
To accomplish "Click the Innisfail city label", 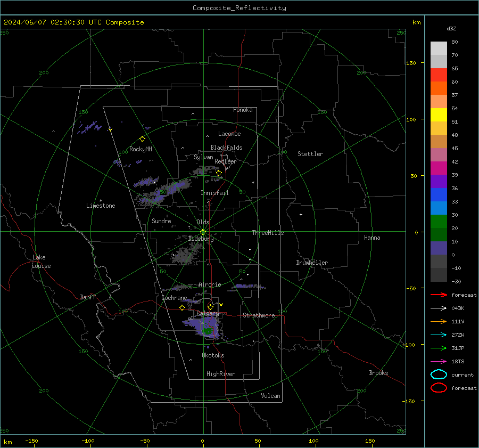I will 214,193.
